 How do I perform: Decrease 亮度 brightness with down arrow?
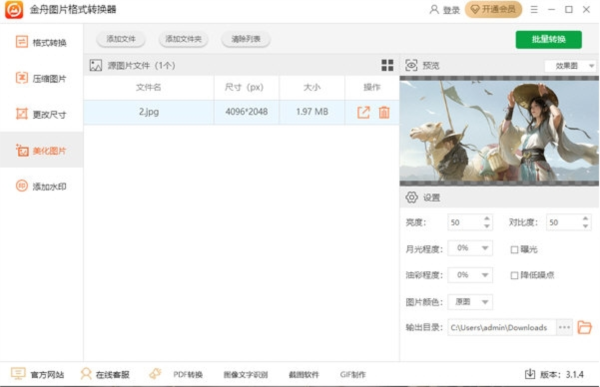pos(487,226)
